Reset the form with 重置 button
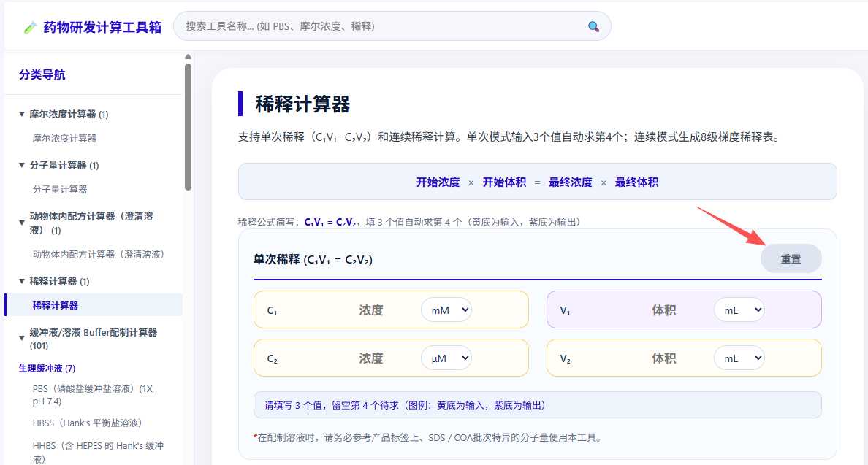Image resolution: width=868 pixels, height=465 pixels. pyautogui.click(x=791, y=258)
